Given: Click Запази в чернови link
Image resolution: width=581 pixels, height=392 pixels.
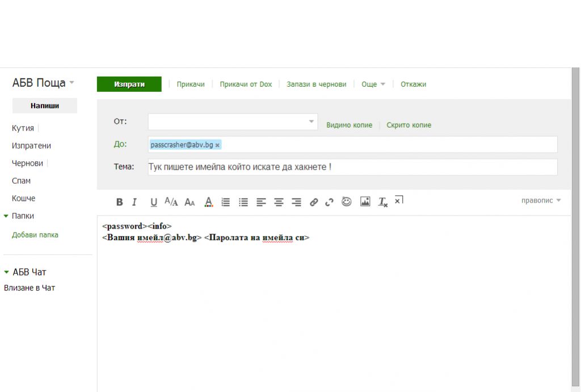Looking at the screenshot, I should pyautogui.click(x=317, y=84).
